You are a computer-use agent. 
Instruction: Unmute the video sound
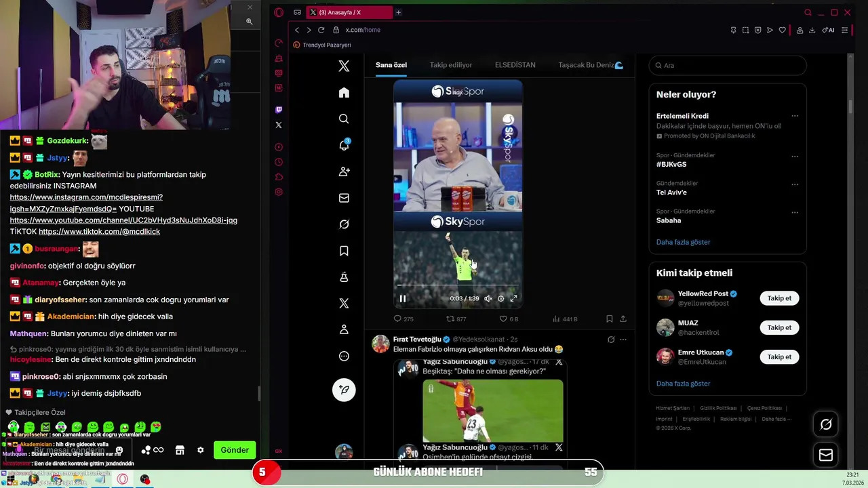pos(488,298)
